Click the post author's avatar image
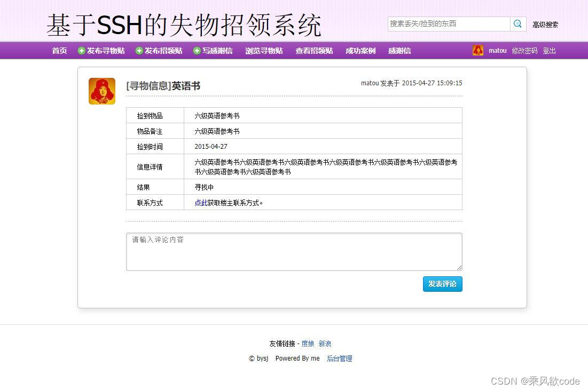Image resolution: width=588 pixels, height=391 pixels. [101, 91]
